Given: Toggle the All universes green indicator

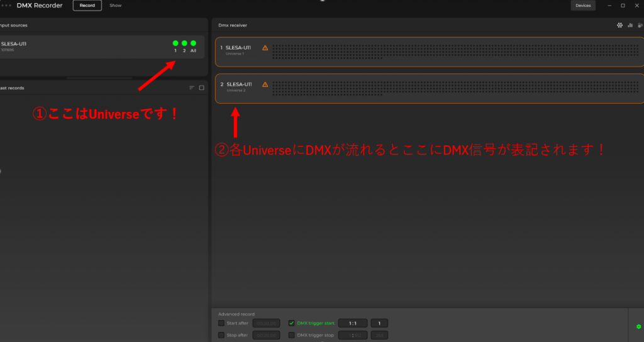Looking at the screenshot, I should click(193, 43).
